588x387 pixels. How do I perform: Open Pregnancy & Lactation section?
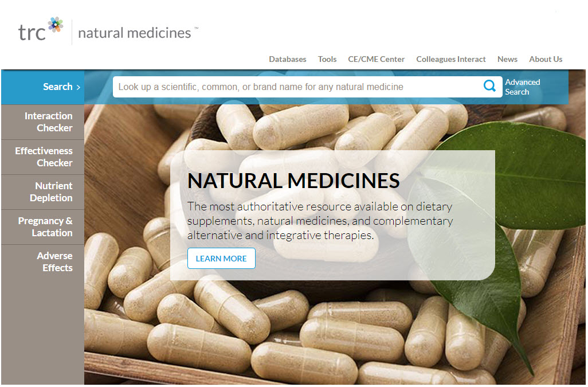click(x=43, y=227)
